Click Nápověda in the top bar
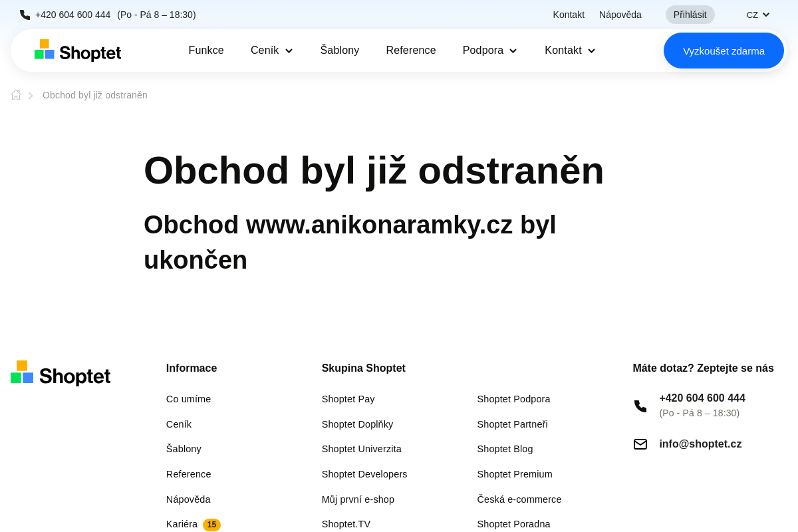 pyautogui.click(x=620, y=14)
